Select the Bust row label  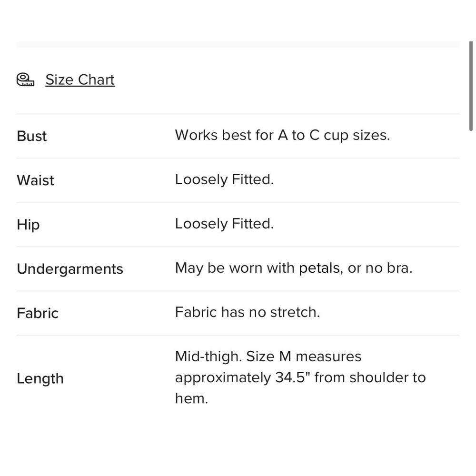click(31, 136)
